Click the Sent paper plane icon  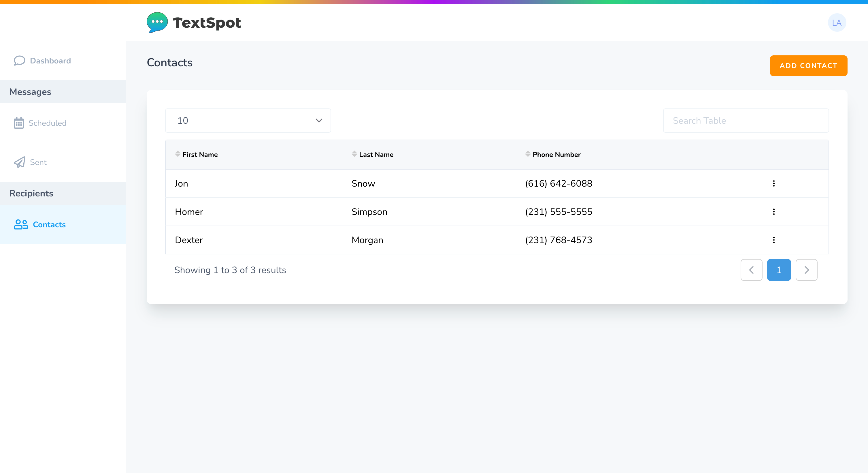(20, 162)
